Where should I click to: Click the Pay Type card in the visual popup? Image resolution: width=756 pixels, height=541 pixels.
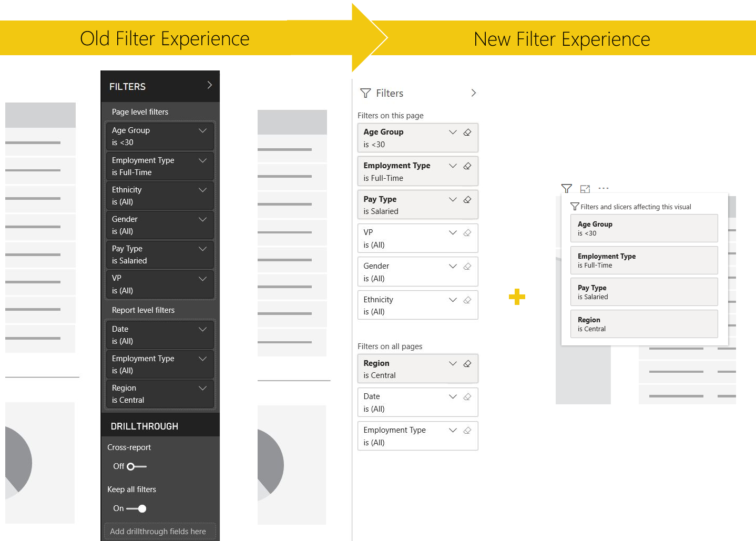click(x=643, y=292)
